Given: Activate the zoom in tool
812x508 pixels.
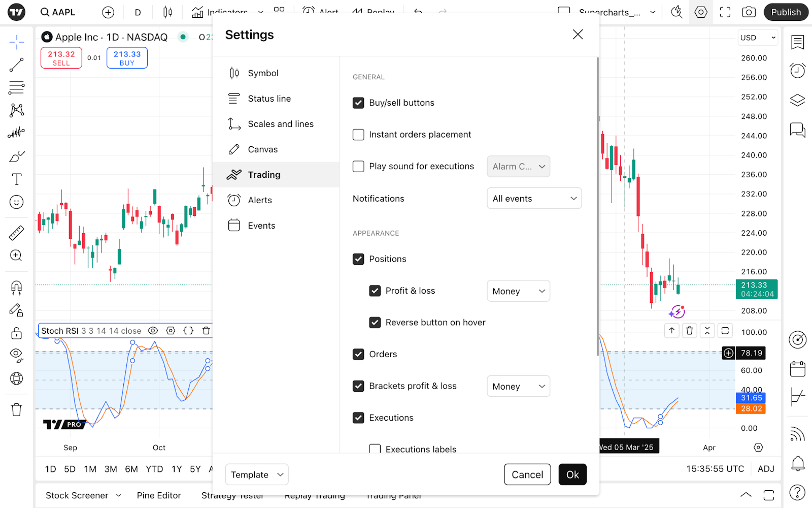Looking at the screenshot, I should (17, 256).
